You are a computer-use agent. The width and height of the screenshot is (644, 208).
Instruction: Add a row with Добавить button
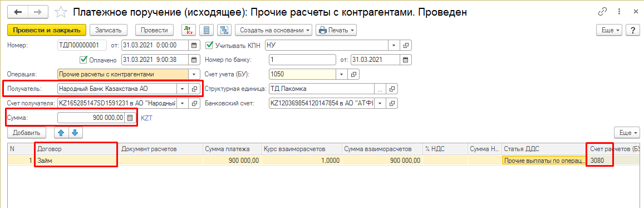[x=26, y=132]
